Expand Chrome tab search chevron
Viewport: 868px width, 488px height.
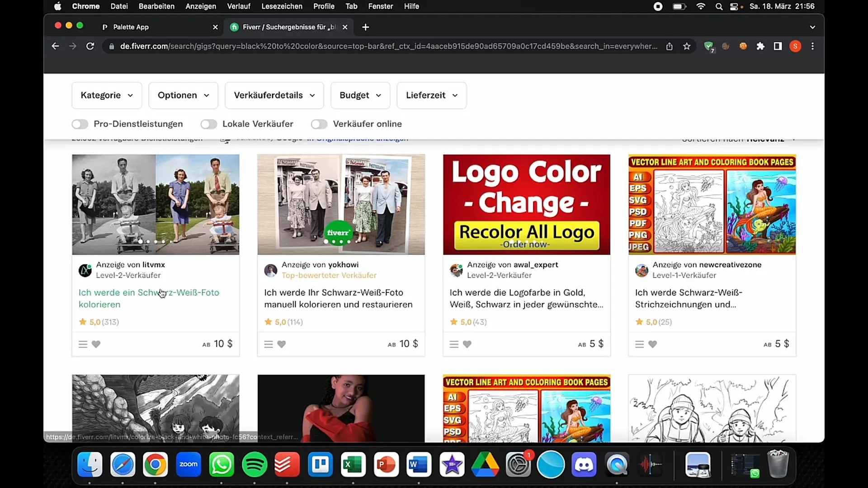[812, 27]
